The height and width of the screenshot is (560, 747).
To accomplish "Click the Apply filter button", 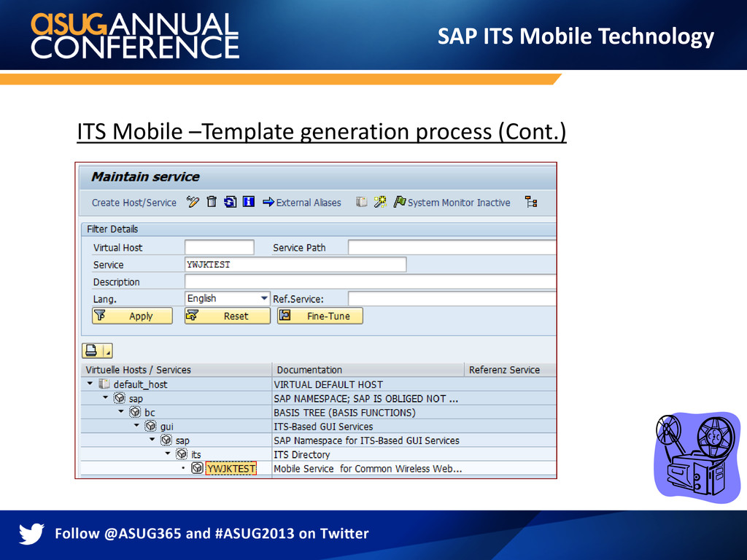I will pyautogui.click(x=133, y=316).
